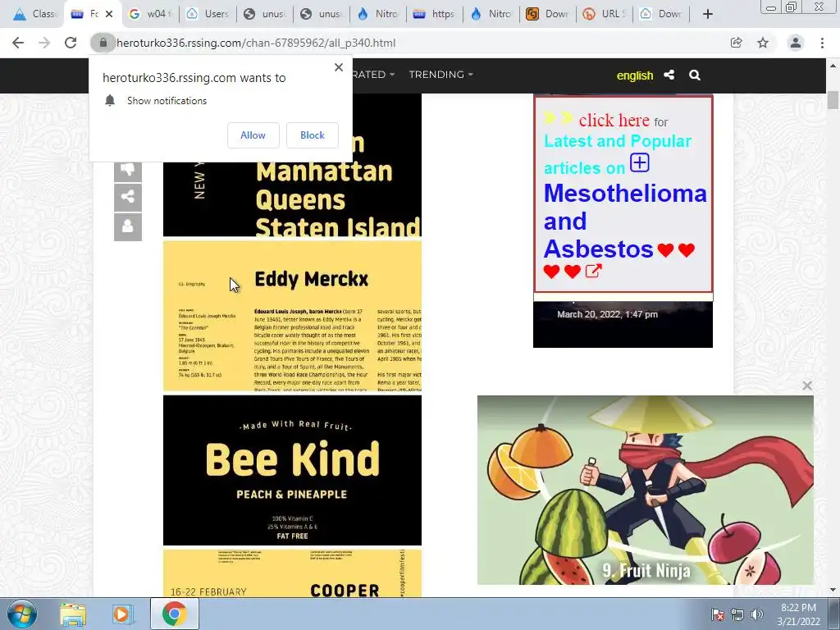Switch to the Users tab
840x630 pixels.
point(208,14)
